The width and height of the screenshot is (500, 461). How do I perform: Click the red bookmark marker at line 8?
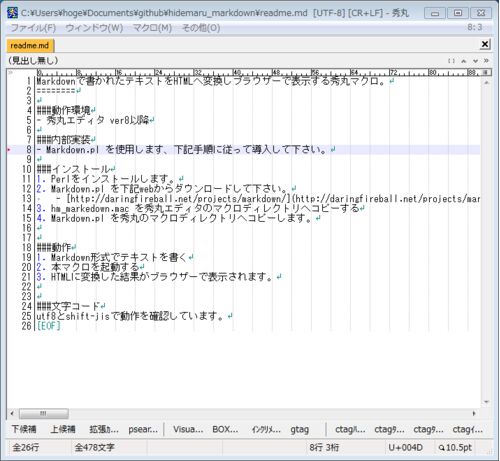click(x=9, y=150)
